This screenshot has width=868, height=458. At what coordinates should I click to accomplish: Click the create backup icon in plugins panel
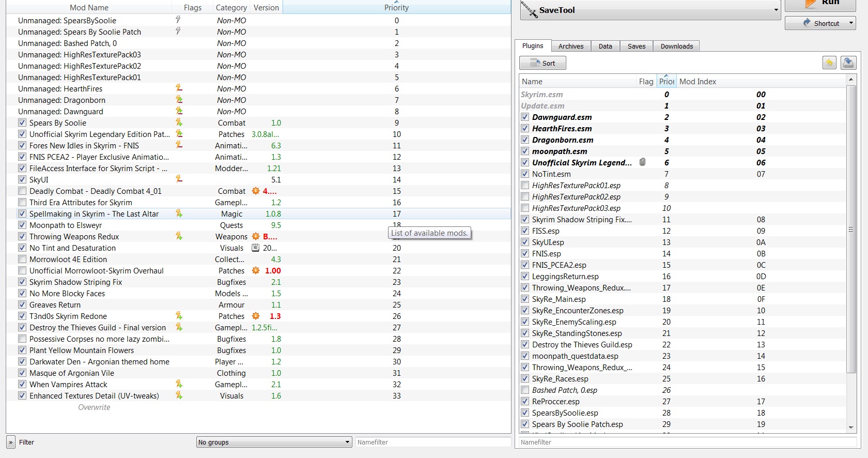tap(848, 63)
